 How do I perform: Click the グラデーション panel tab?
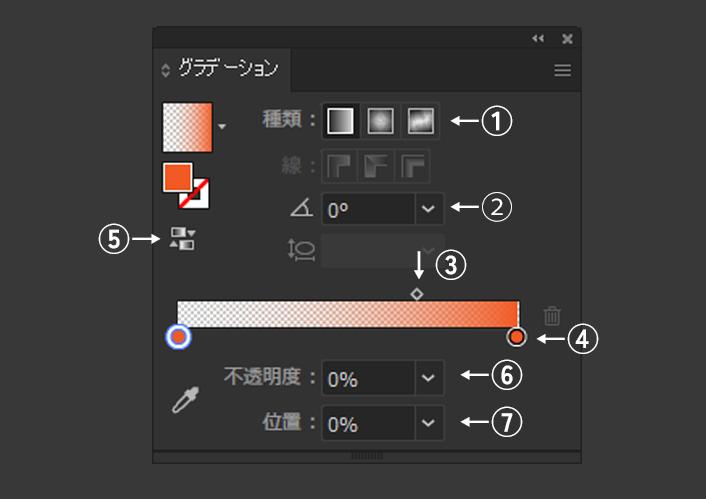click(228, 68)
